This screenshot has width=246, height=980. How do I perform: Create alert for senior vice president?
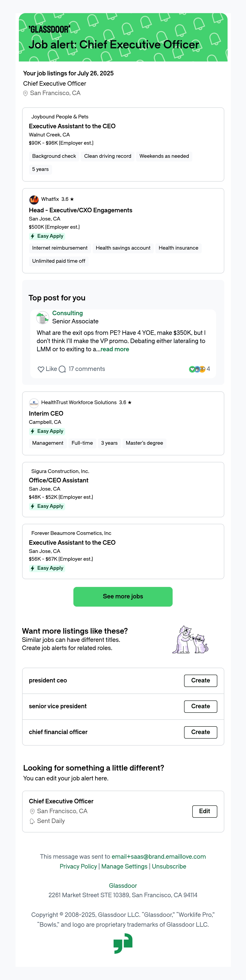(x=201, y=706)
